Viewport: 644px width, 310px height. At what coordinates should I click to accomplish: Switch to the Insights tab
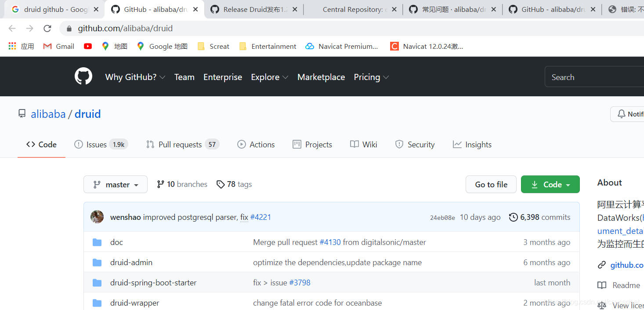pyautogui.click(x=472, y=145)
